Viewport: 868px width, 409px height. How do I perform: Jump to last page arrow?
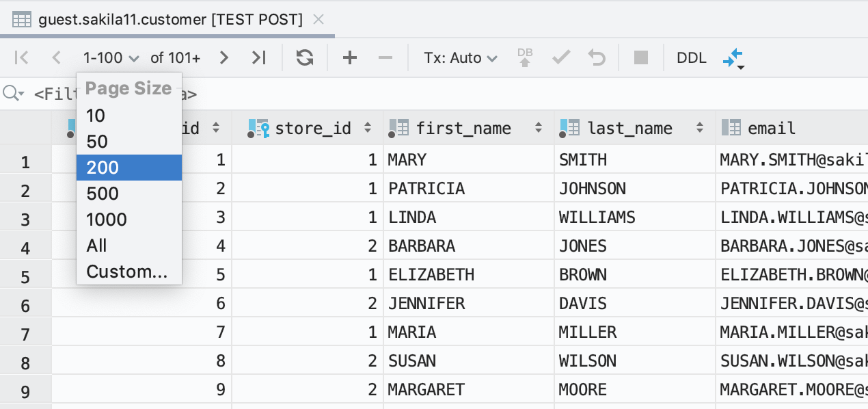tap(258, 58)
